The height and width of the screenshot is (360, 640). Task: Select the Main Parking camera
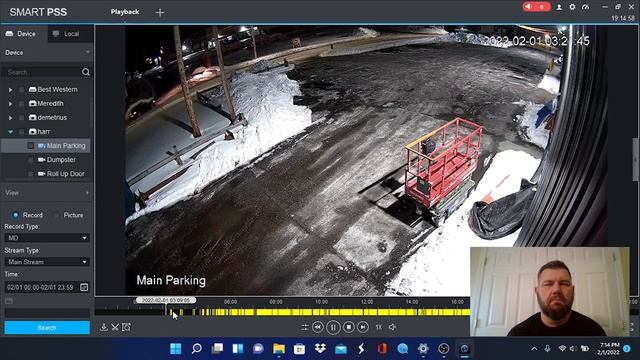click(66, 146)
